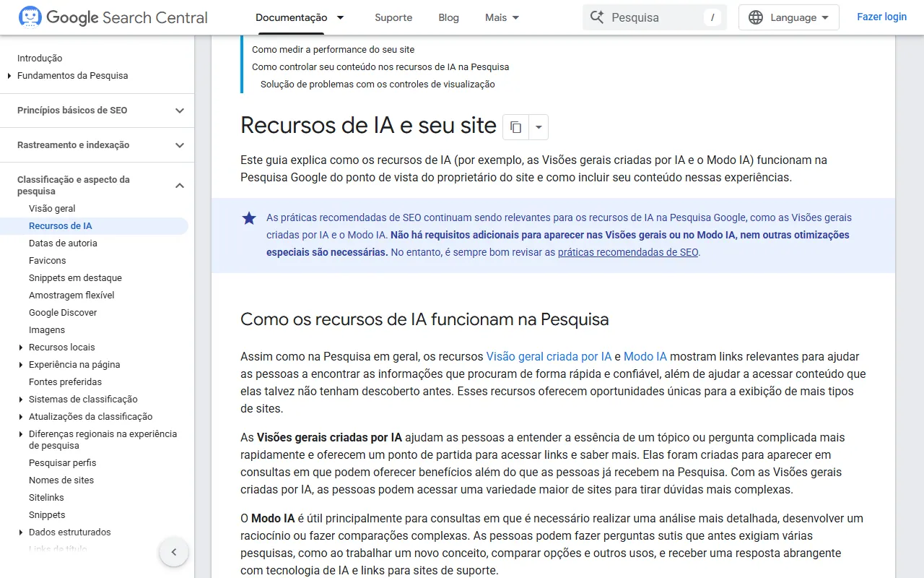Screen dimensions: 924x578
Task: Open the Mais menu
Action: 502,17
